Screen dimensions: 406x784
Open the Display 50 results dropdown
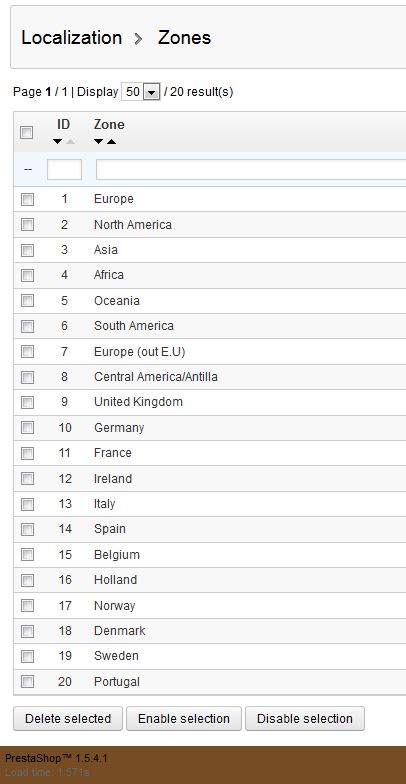[140, 92]
